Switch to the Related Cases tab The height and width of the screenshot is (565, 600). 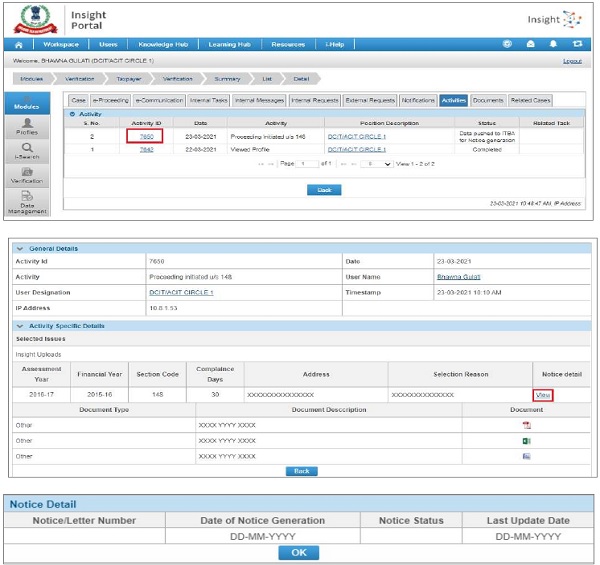tap(530, 100)
